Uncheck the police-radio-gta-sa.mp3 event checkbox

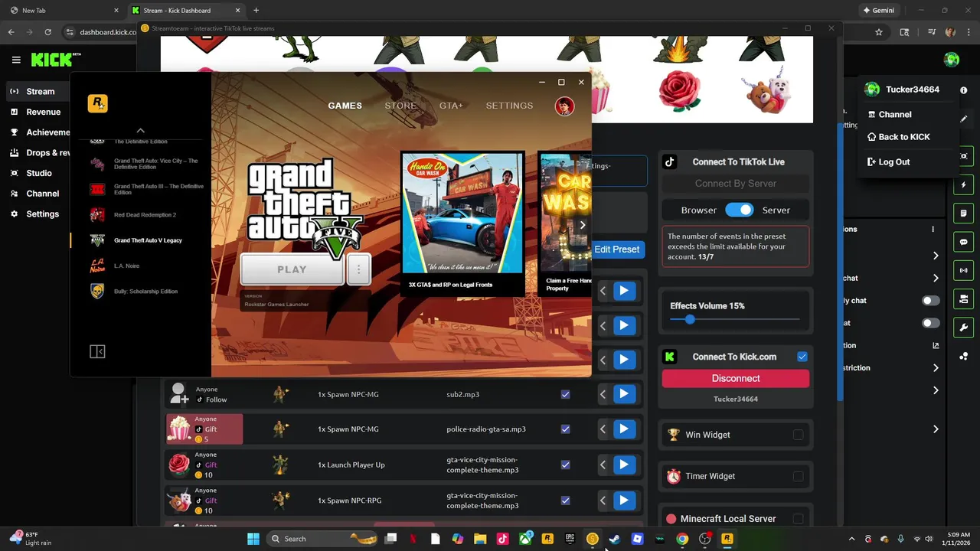coord(565,429)
